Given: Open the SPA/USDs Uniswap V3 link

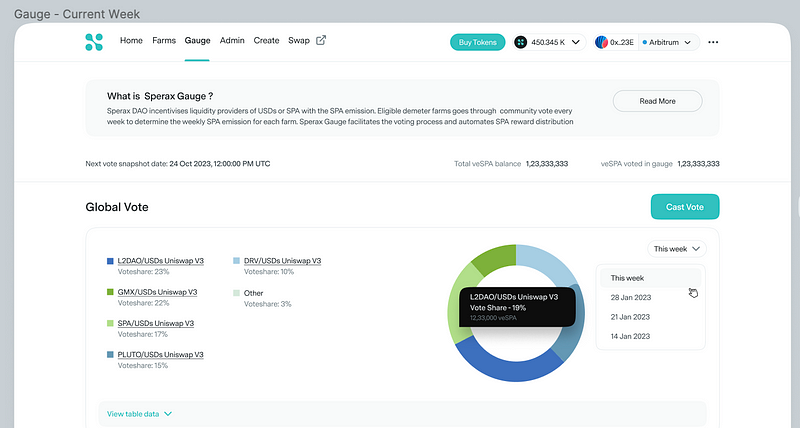Looking at the screenshot, I should (x=156, y=323).
